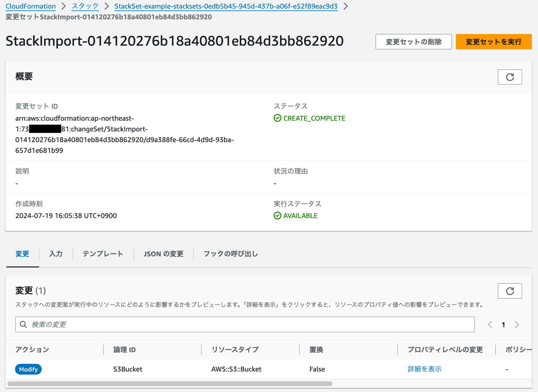Viewport: 538px width, 392px height.
Task: Click the False replacement cell
Action: 317,369
